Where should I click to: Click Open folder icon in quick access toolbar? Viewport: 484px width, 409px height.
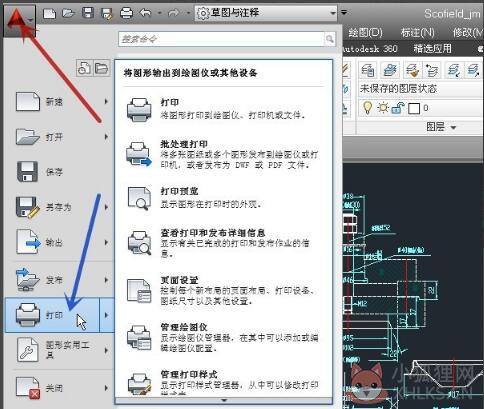click(68, 13)
